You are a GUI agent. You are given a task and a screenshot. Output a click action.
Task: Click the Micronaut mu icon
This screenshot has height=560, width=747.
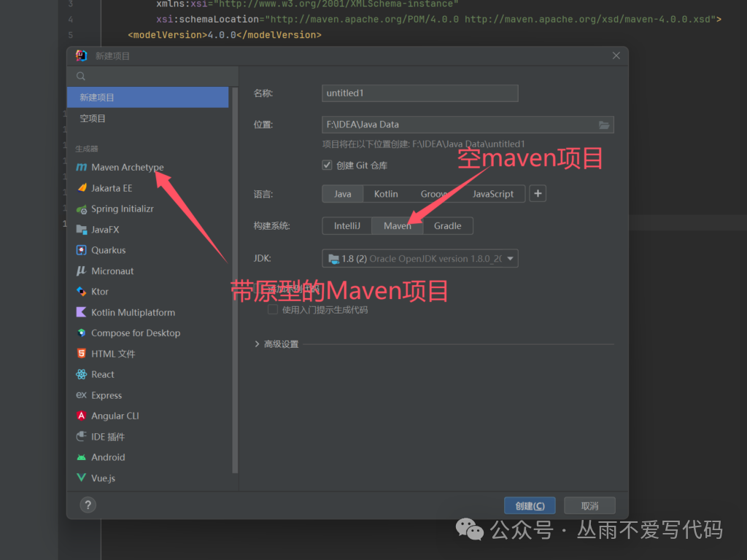[x=82, y=271]
